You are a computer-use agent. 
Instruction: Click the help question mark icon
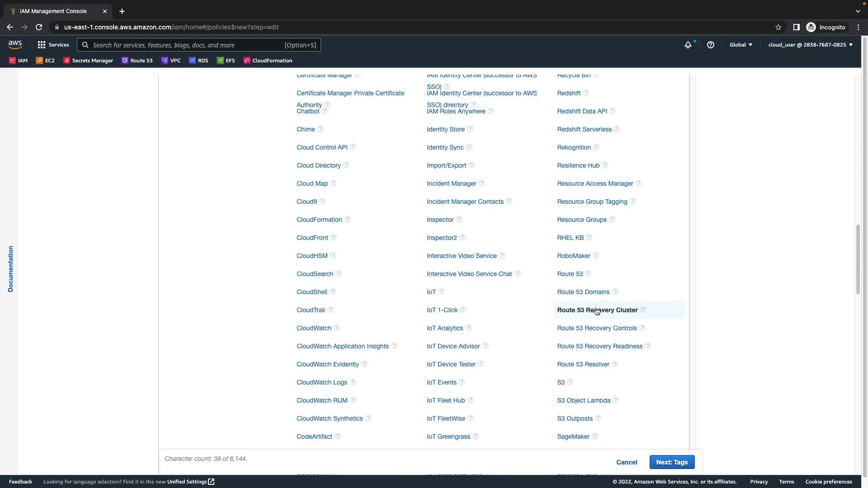click(x=710, y=45)
